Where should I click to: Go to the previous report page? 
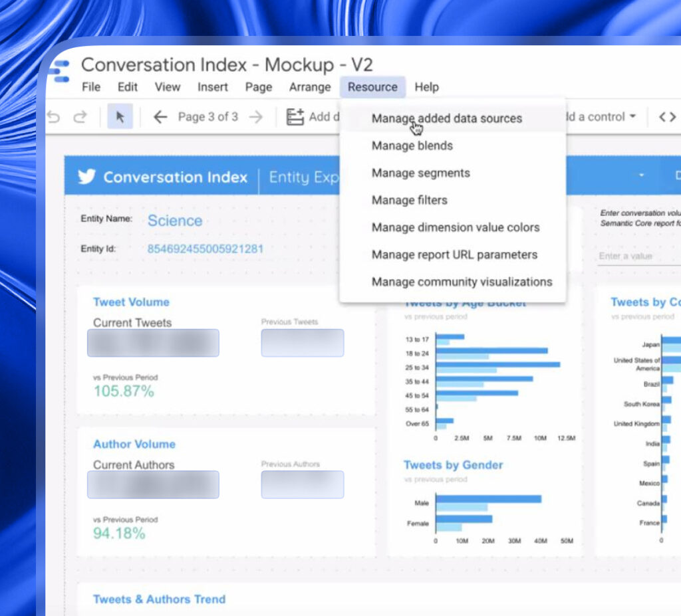coord(160,117)
